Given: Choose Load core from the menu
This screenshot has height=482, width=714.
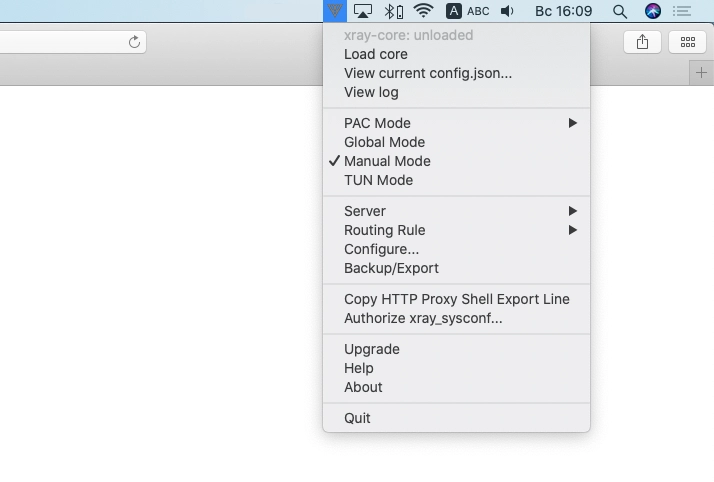Looking at the screenshot, I should pyautogui.click(x=456, y=54).
